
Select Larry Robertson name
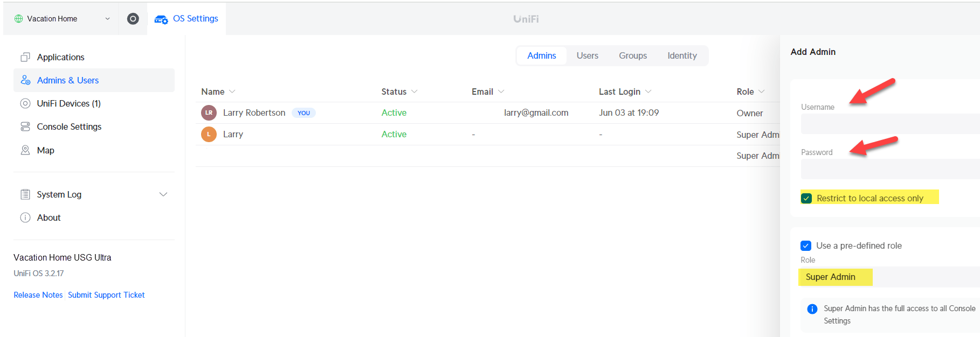click(254, 113)
